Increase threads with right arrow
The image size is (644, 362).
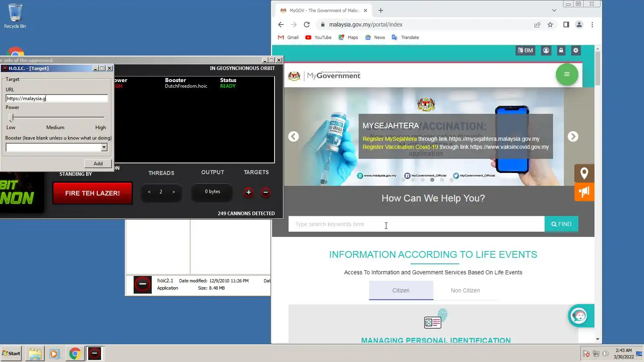coord(173,192)
